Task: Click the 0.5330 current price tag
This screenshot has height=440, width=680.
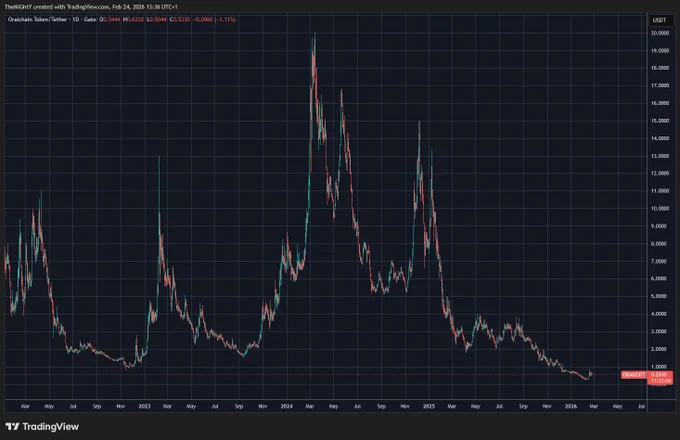Action: [659, 375]
